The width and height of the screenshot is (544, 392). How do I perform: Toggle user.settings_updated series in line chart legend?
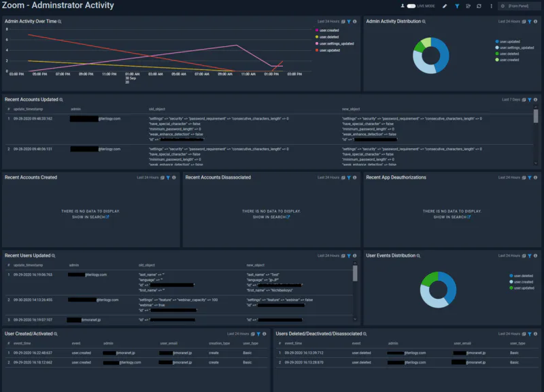pyautogui.click(x=335, y=43)
